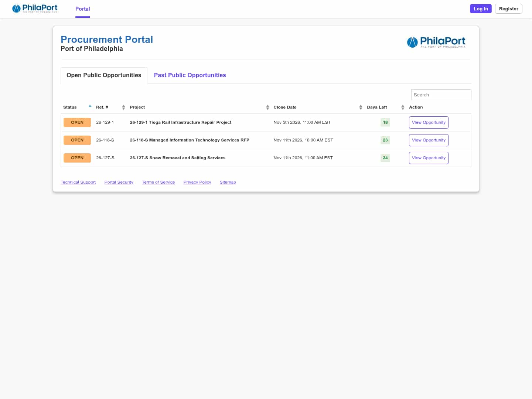
Task: Sort by Project column arrows
Action: pos(267,107)
